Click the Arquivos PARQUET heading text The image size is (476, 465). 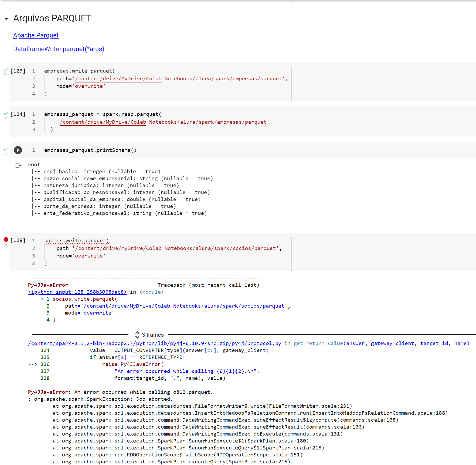(52, 18)
